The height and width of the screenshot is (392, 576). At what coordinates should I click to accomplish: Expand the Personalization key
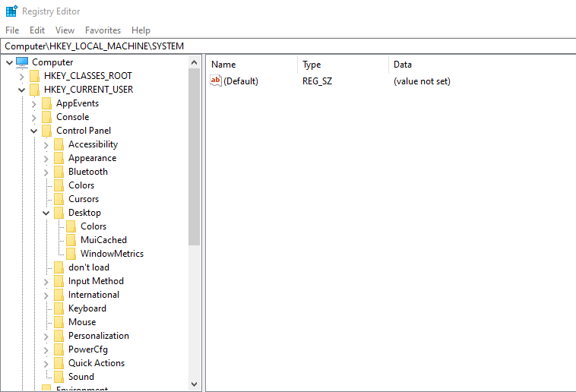pos(46,337)
